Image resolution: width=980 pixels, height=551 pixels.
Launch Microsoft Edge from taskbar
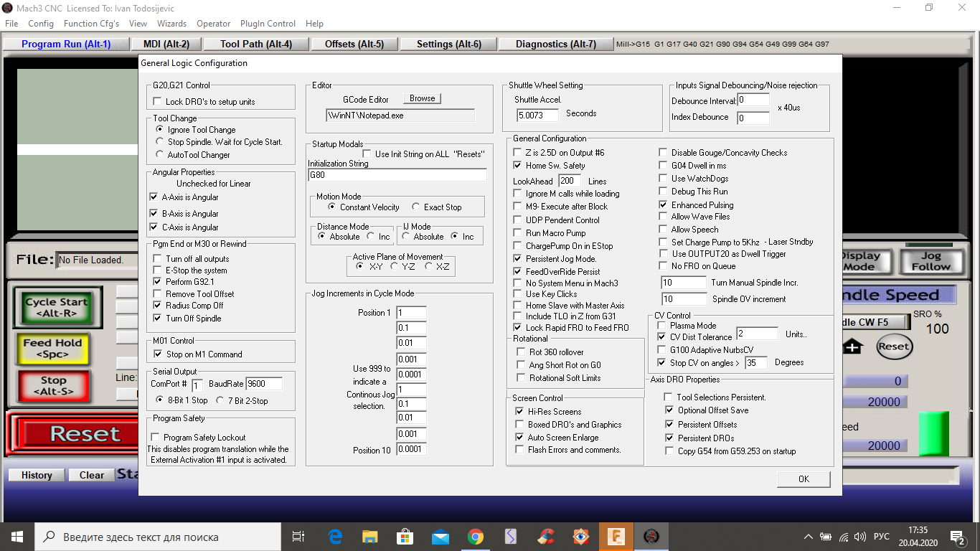335,536
